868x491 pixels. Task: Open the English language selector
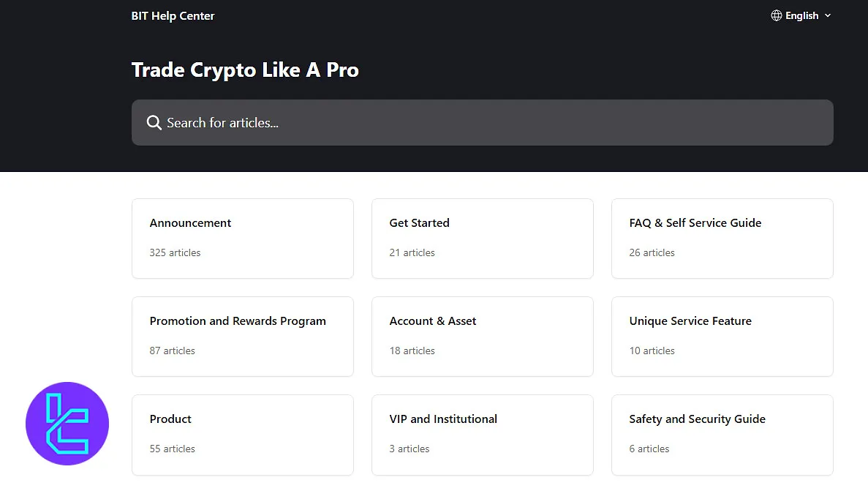click(802, 15)
